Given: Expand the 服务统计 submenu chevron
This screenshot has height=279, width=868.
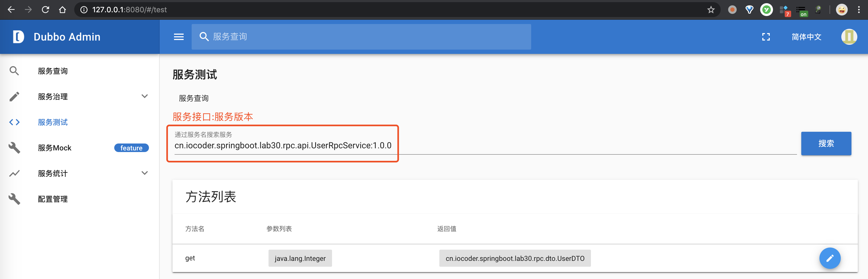Looking at the screenshot, I should pos(145,173).
